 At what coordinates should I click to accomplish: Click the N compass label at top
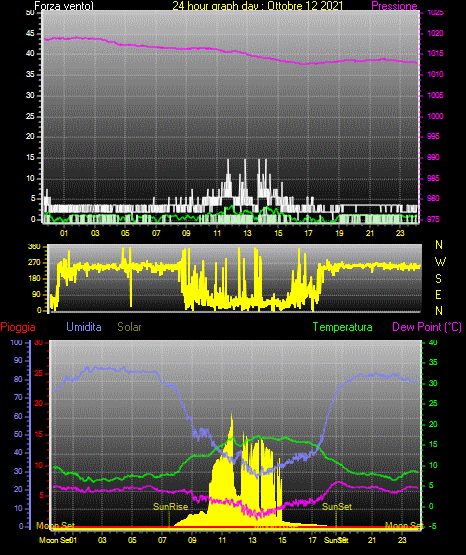[439, 245]
